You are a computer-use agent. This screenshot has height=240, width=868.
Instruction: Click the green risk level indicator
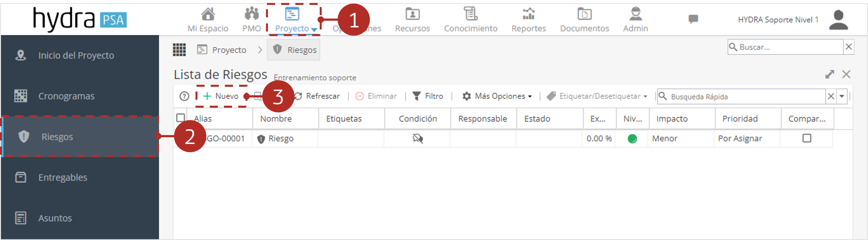pos(632,138)
